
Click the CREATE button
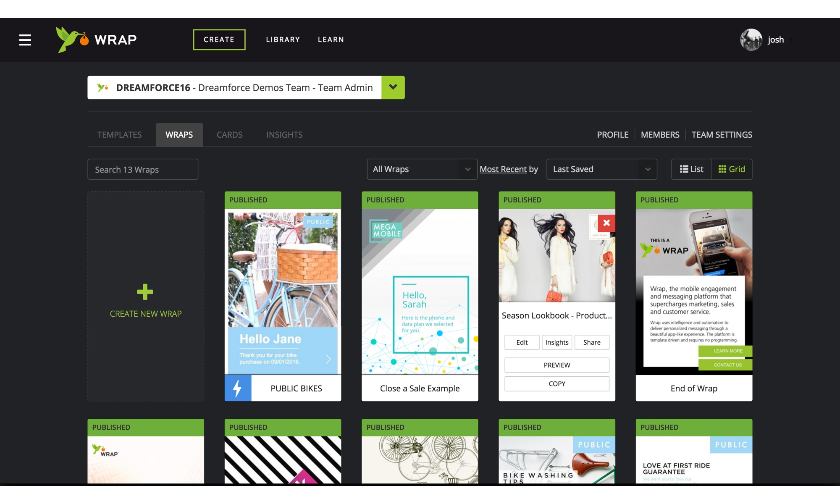tap(219, 39)
